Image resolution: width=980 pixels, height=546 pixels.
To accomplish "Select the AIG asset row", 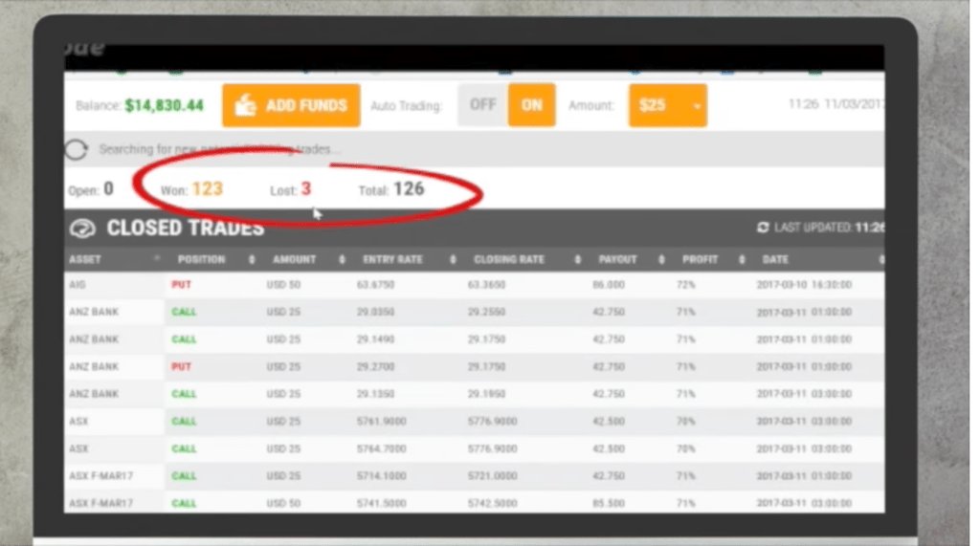I will click(475, 285).
